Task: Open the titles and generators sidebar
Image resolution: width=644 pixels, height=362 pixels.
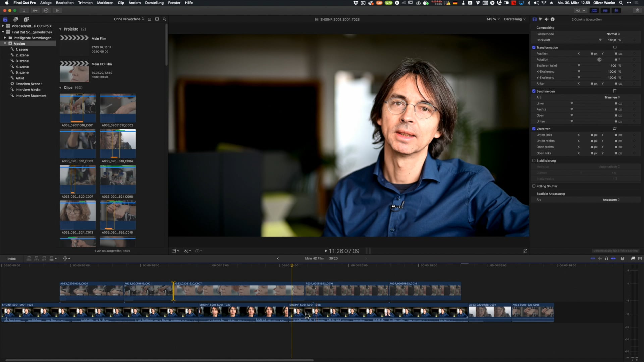Action: 26,19
